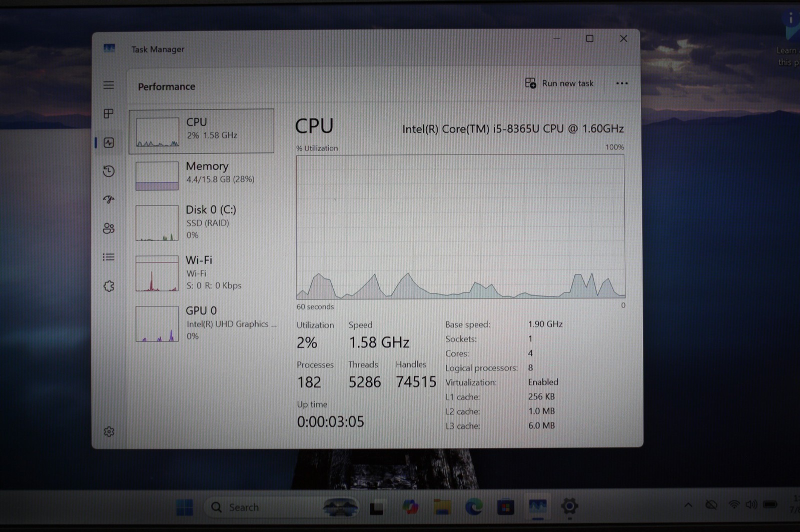Click the 1.58 GHz speed value
This screenshot has height=532, width=800.
click(379, 342)
